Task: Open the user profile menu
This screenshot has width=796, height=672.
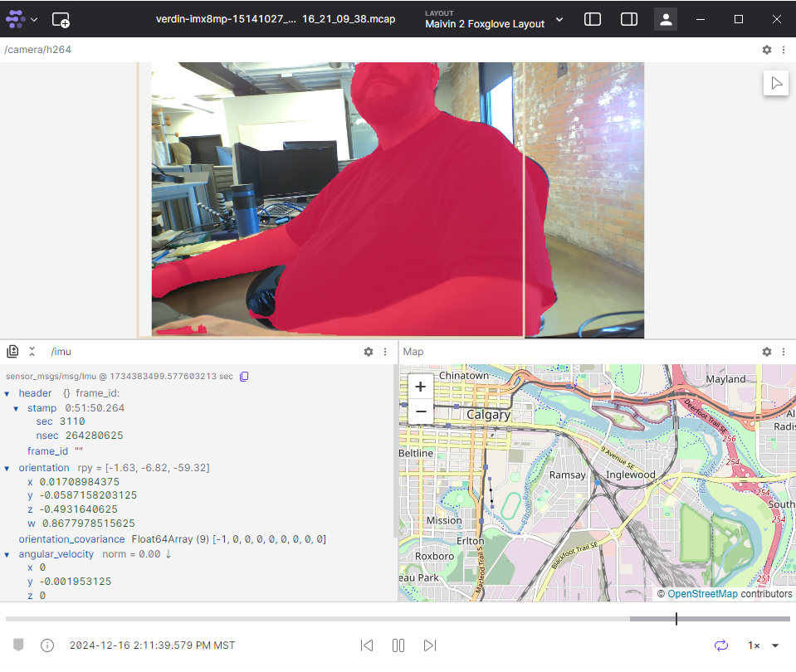Action: coord(666,19)
